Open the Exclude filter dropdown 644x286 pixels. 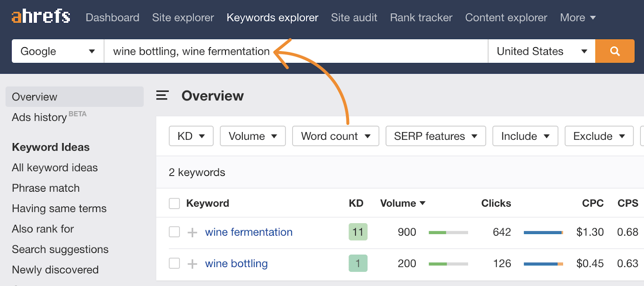click(x=599, y=136)
